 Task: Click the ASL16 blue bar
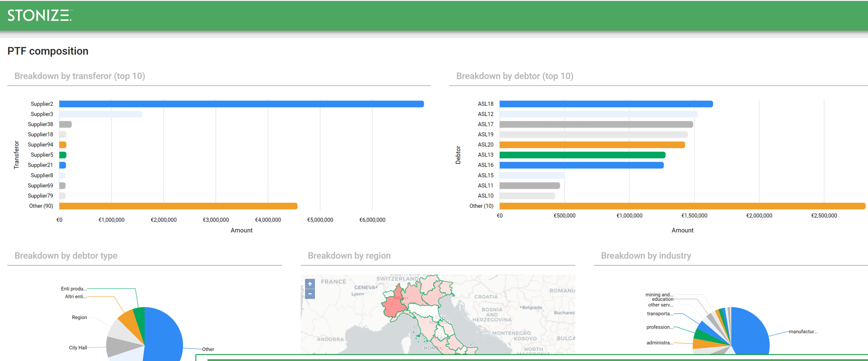pyautogui.click(x=582, y=165)
